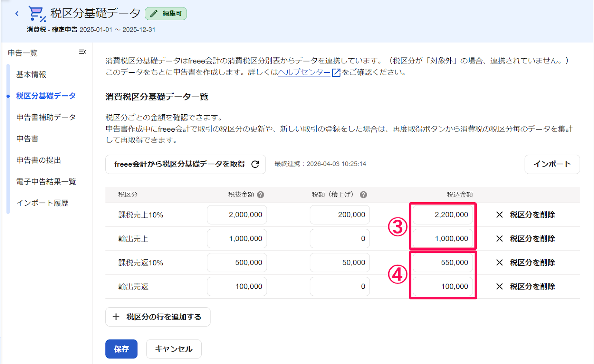This screenshot has height=364, width=594.
Task: Click the 税込金額 column header
Action: (460, 194)
